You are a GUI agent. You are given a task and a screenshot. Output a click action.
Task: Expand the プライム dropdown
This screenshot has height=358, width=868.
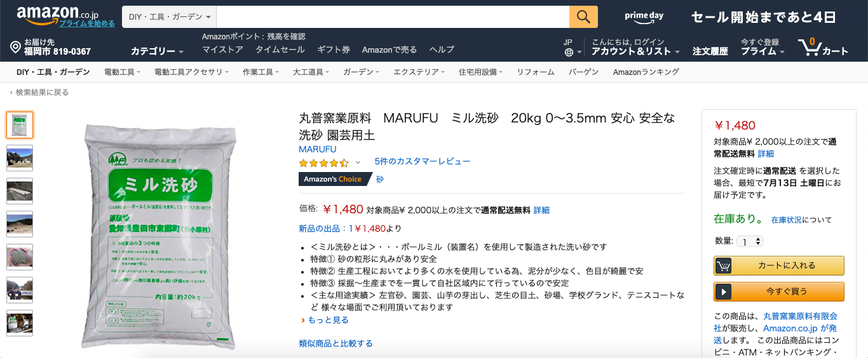[763, 51]
